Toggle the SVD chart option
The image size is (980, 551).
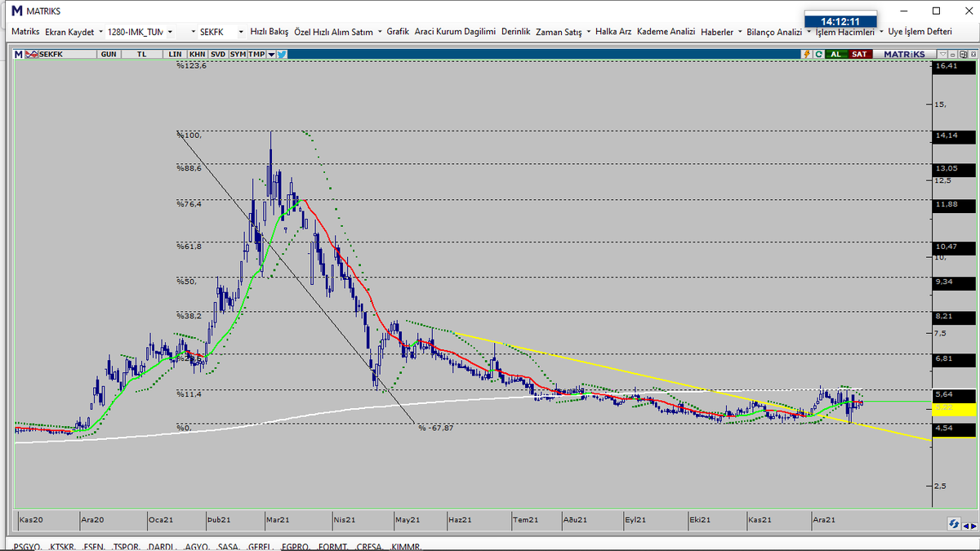pyautogui.click(x=217, y=54)
